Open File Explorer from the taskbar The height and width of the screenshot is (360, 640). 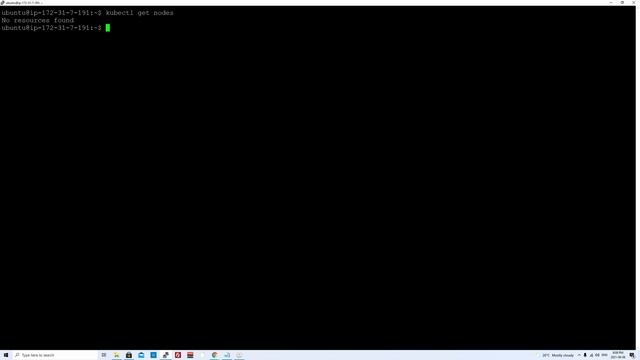tap(117, 355)
